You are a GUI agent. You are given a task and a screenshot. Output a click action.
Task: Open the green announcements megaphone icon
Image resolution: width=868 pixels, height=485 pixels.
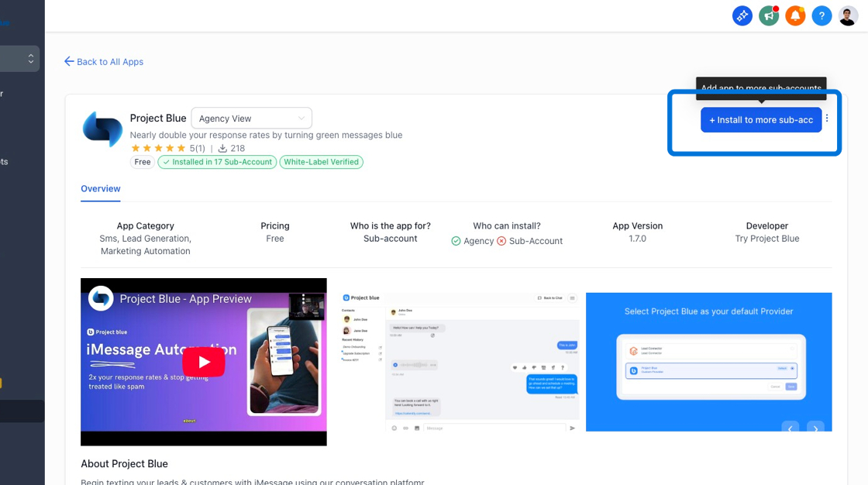[x=768, y=15]
